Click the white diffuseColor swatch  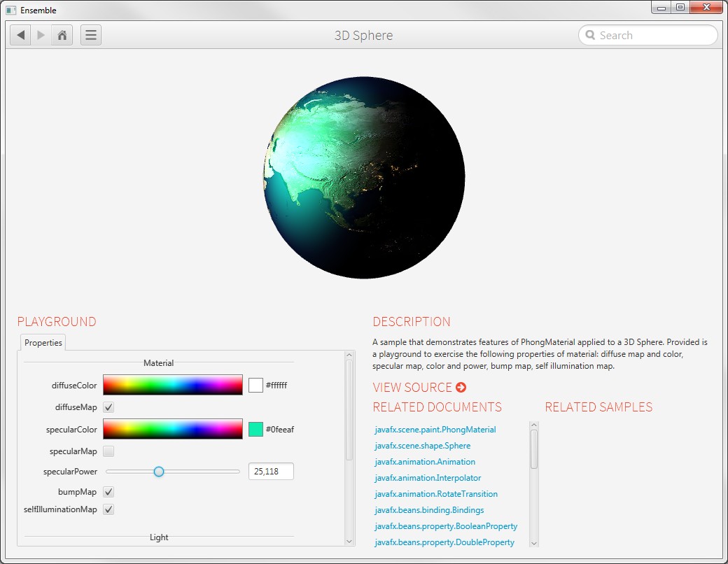255,385
